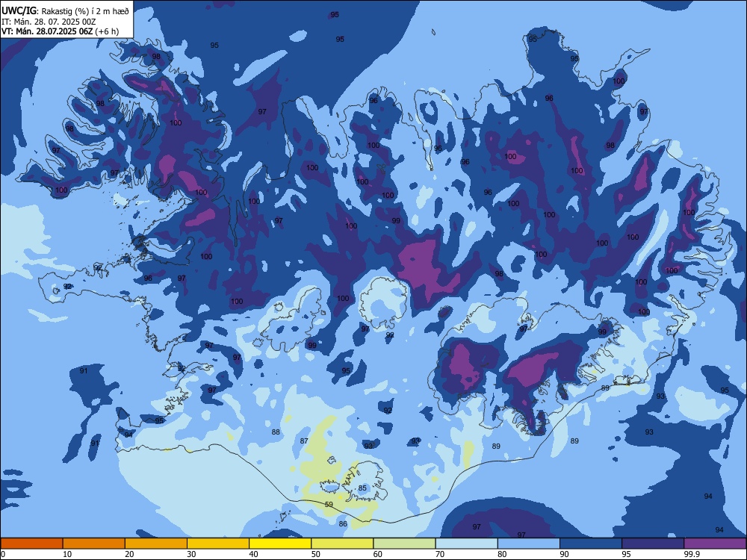Pick the 95–99.9 indigo legend swatch

[x=653, y=544]
